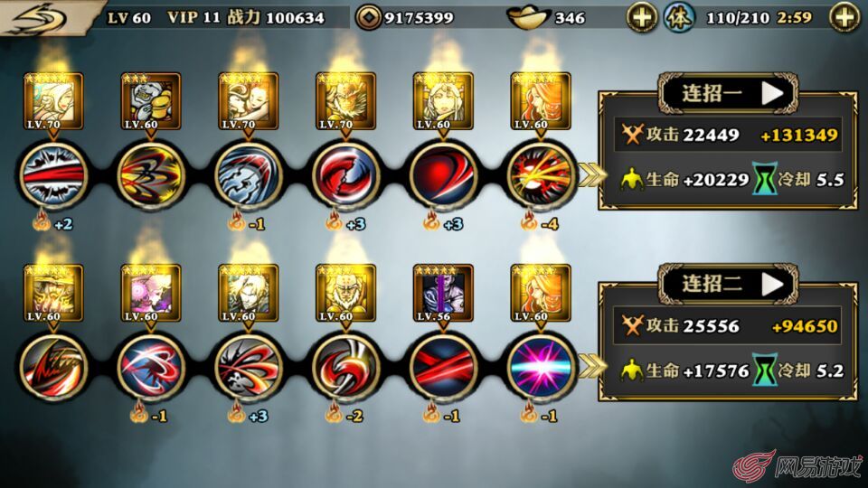Viewport: 868px width, 488px height.
Task: Select the red X skill icon
Action: coord(443,366)
